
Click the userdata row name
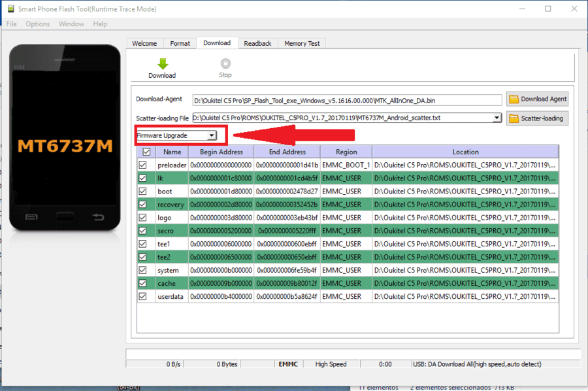coord(172,296)
